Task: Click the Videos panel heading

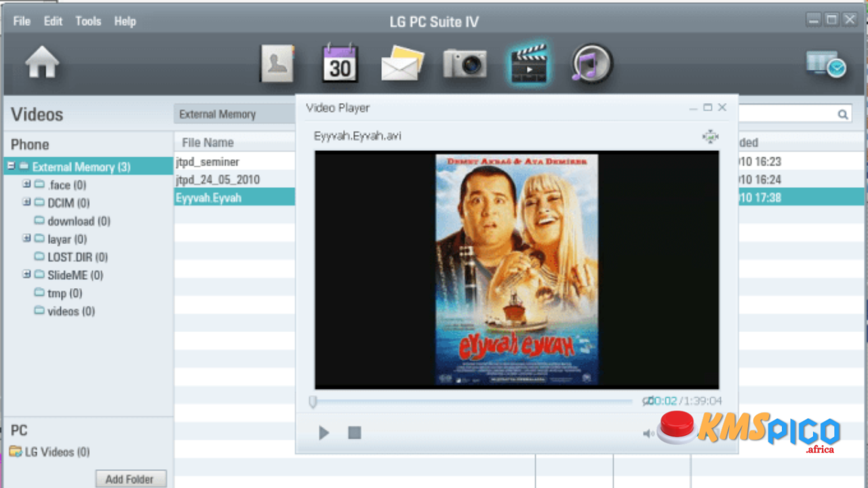Action: (x=37, y=115)
